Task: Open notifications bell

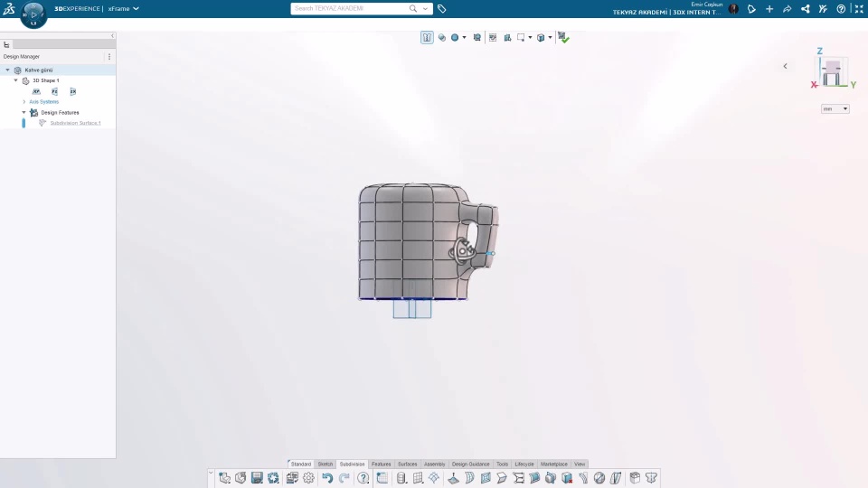Action: [x=751, y=9]
